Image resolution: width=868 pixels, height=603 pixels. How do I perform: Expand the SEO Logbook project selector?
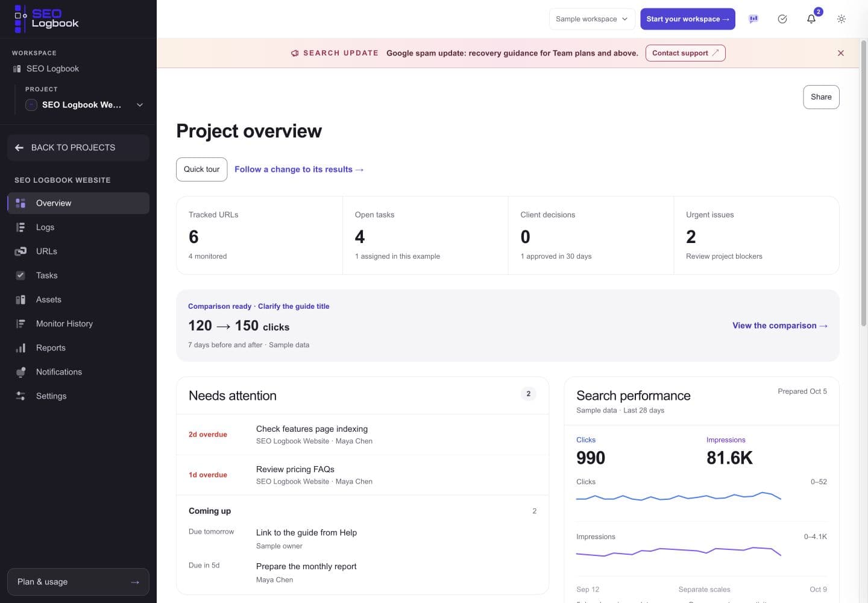[84, 105]
